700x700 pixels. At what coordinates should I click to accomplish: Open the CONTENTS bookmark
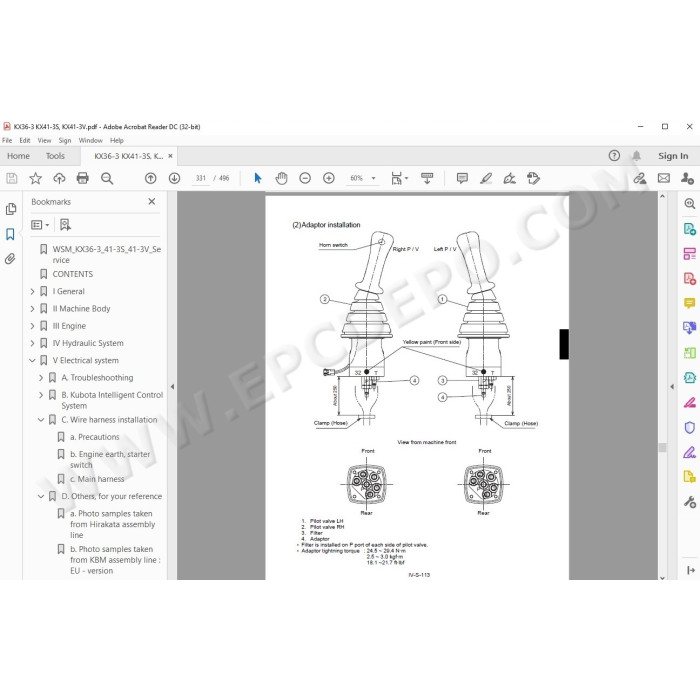[x=72, y=274]
